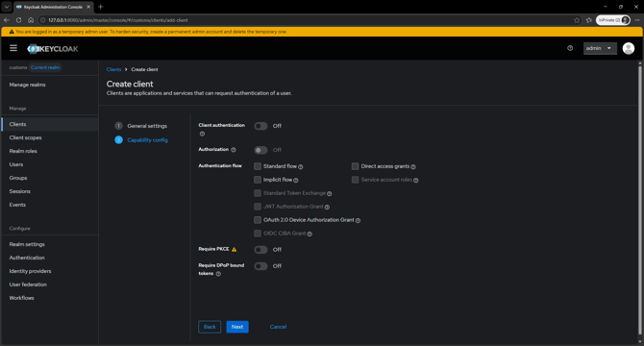
Task: Check the Implicit flow checkbox
Action: [258, 180]
